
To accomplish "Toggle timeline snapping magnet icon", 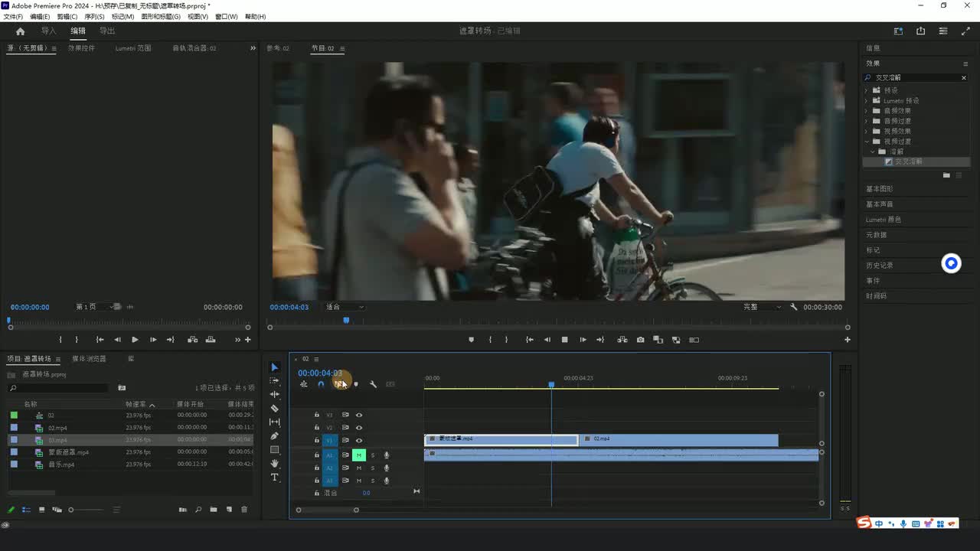I will [x=321, y=384].
